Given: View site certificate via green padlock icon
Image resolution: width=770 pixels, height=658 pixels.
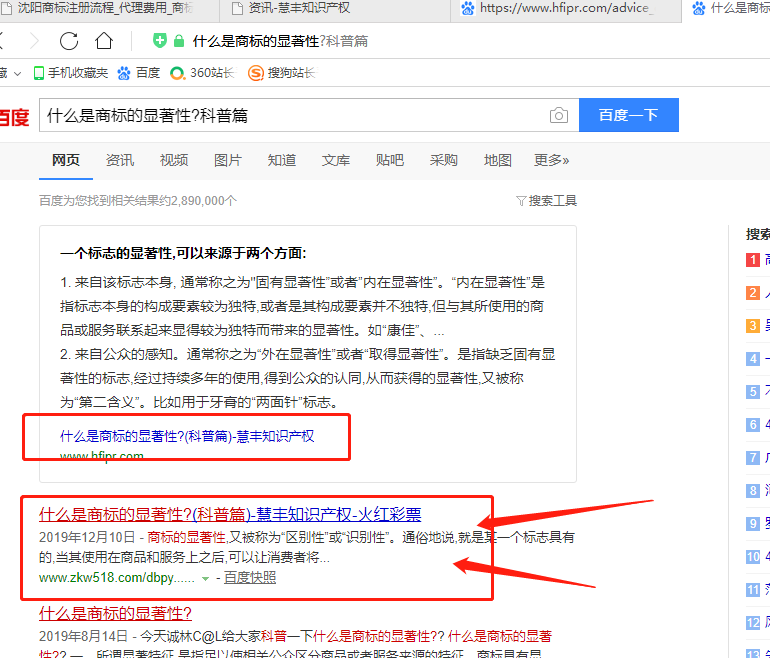Looking at the screenshot, I should tap(179, 41).
